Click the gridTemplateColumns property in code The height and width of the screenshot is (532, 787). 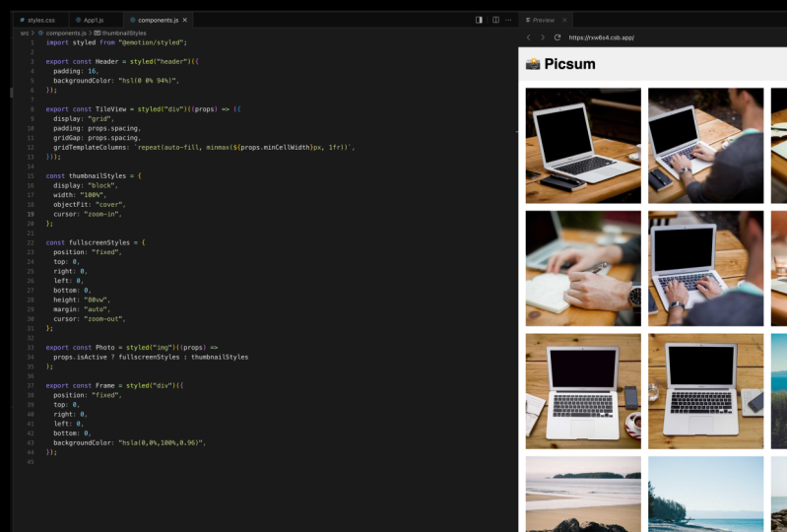click(90, 148)
